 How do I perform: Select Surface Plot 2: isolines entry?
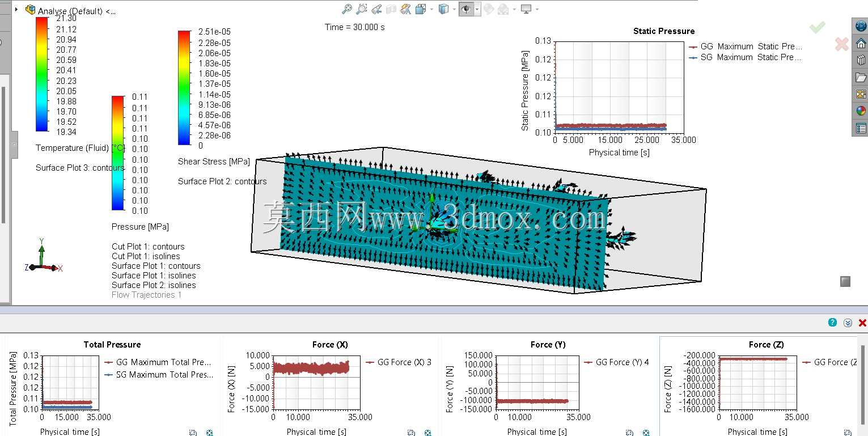[x=154, y=285]
